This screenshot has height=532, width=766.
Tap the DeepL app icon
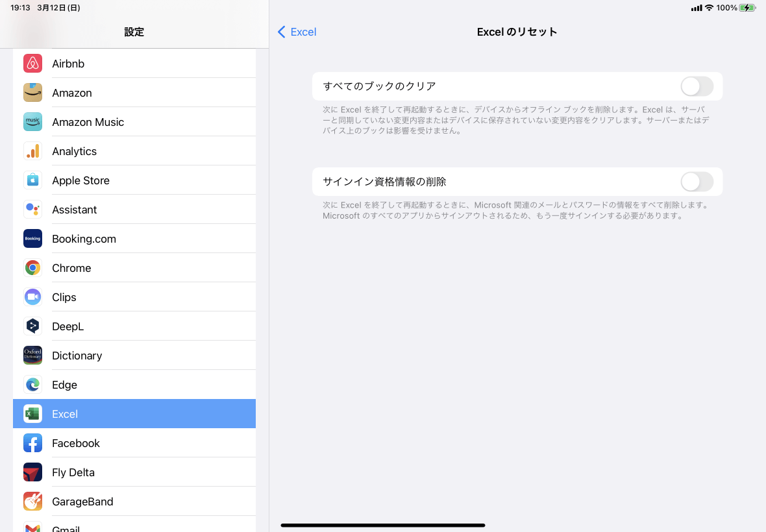[32, 326]
